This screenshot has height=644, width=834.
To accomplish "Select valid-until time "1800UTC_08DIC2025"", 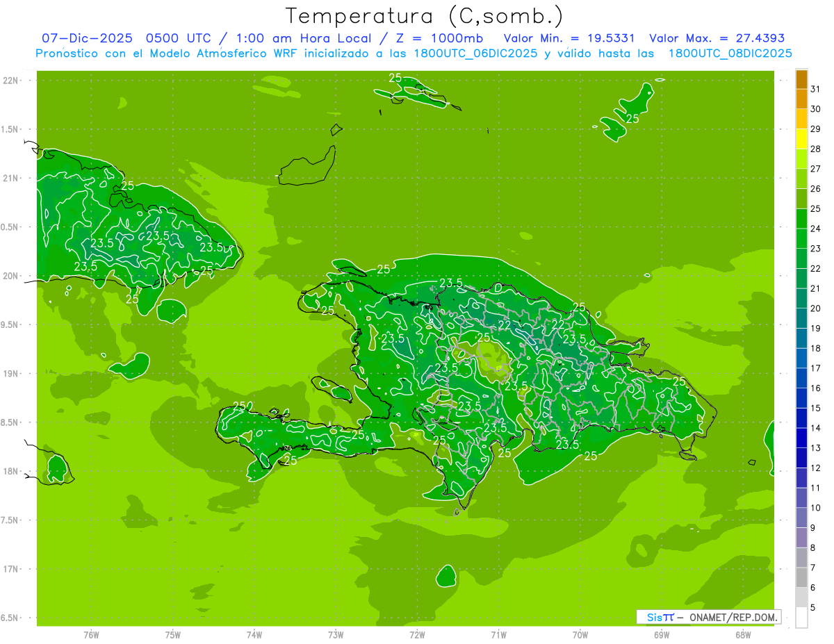I will (x=730, y=53).
